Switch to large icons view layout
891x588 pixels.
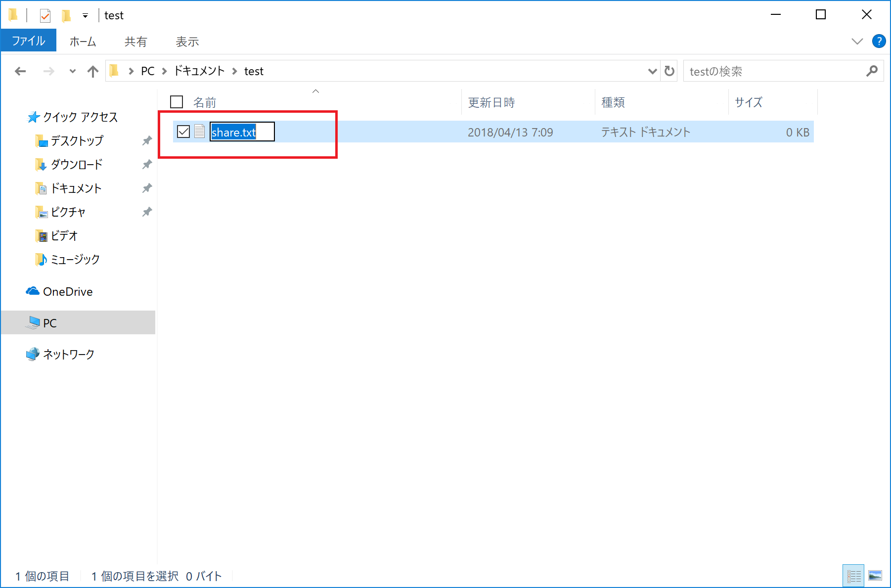coord(875,576)
